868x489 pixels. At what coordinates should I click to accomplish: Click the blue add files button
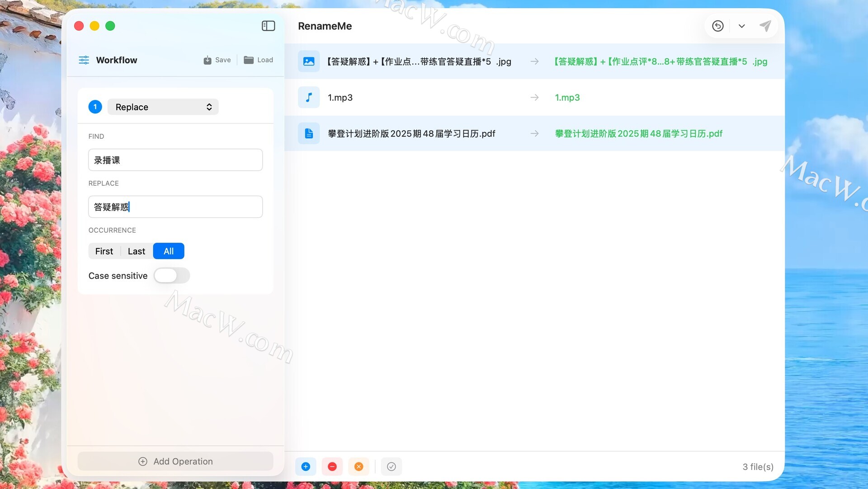point(306,466)
